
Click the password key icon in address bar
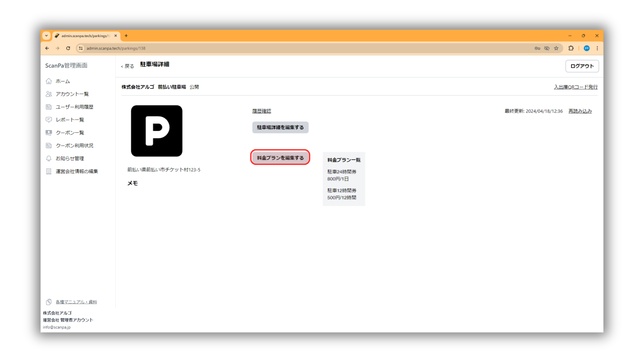click(x=537, y=48)
